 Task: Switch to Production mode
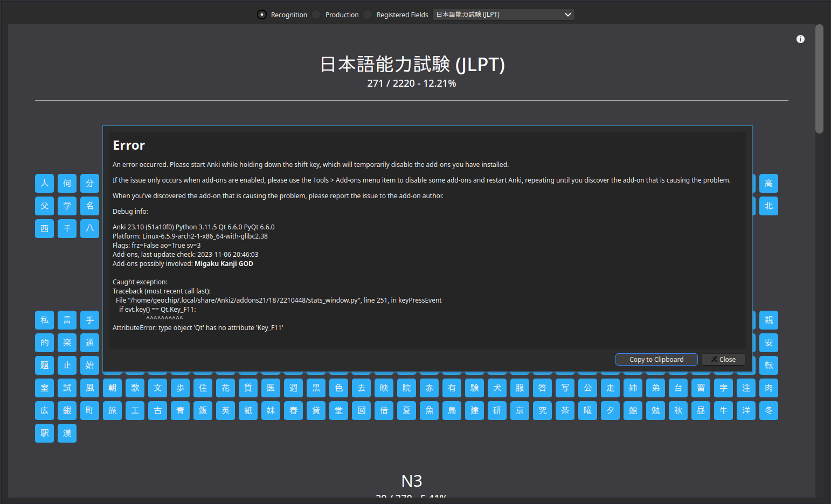point(316,15)
